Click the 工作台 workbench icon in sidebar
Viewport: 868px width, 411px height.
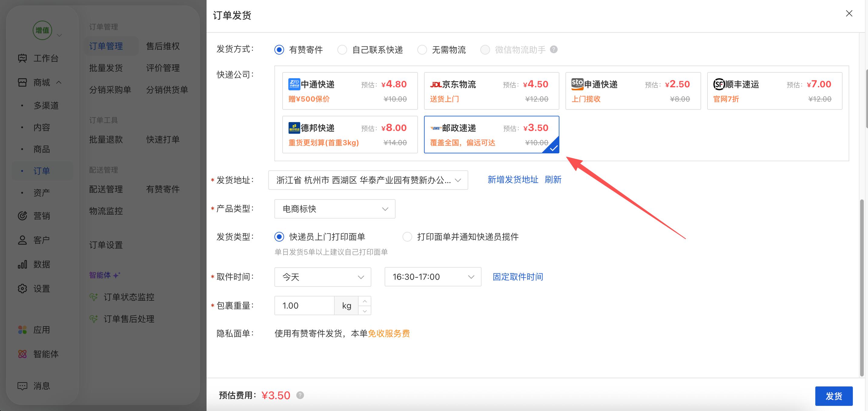coord(22,58)
